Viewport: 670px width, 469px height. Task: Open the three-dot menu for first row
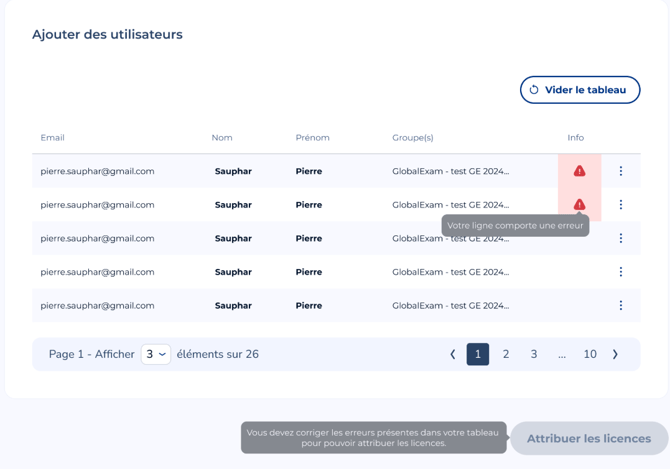coord(620,171)
